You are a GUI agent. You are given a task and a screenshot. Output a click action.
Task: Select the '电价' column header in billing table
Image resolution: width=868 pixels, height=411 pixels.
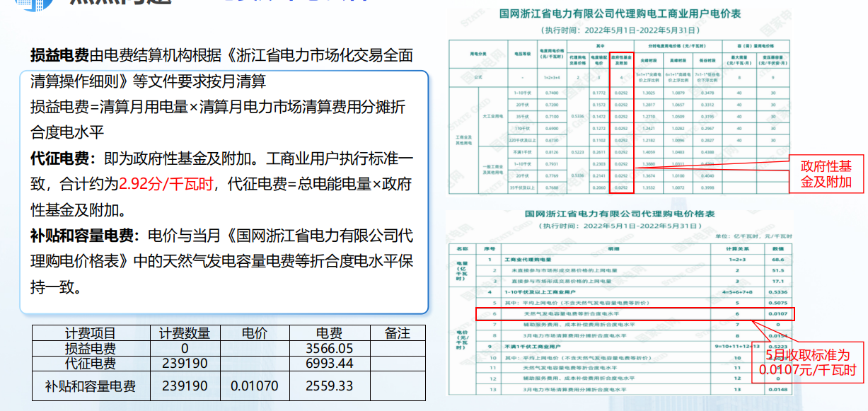click(255, 332)
